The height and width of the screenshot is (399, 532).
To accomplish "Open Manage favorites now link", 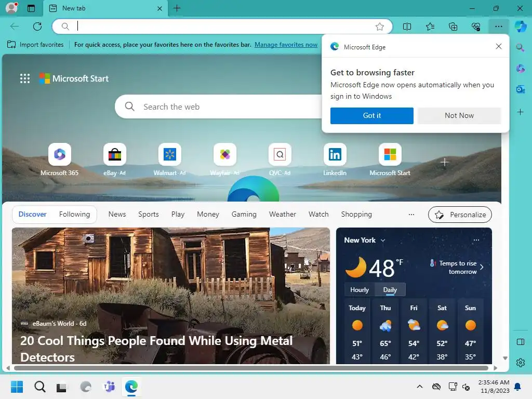I will (x=286, y=45).
